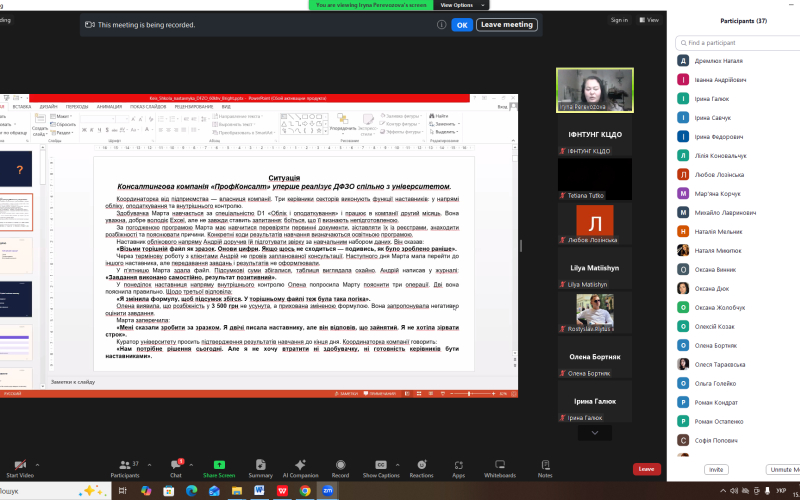Click the Leave meeting button in banner
Viewport: 800px width, 500px height.
click(507, 24)
